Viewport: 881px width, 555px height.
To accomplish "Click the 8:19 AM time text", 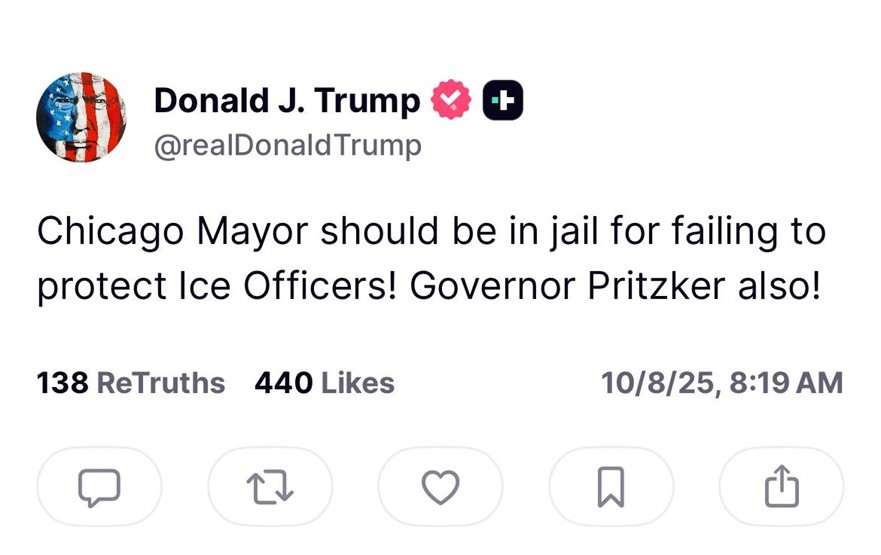I will click(787, 383).
